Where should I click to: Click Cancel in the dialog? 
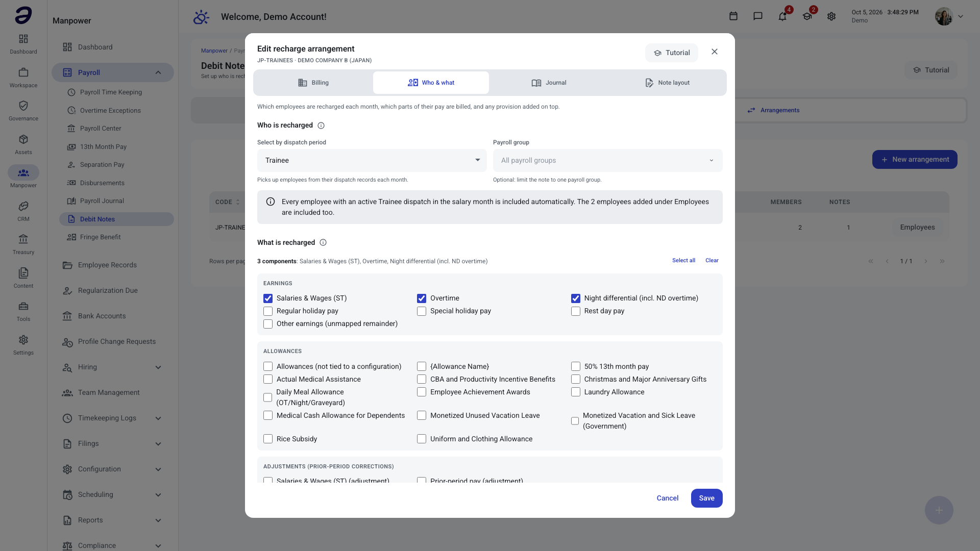click(x=667, y=498)
